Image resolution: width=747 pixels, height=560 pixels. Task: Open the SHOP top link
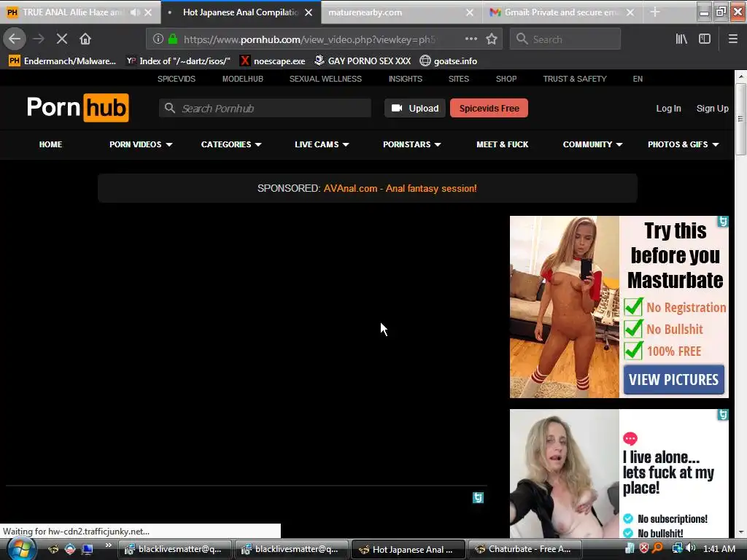pyautogui.click(x=506, y=79)
